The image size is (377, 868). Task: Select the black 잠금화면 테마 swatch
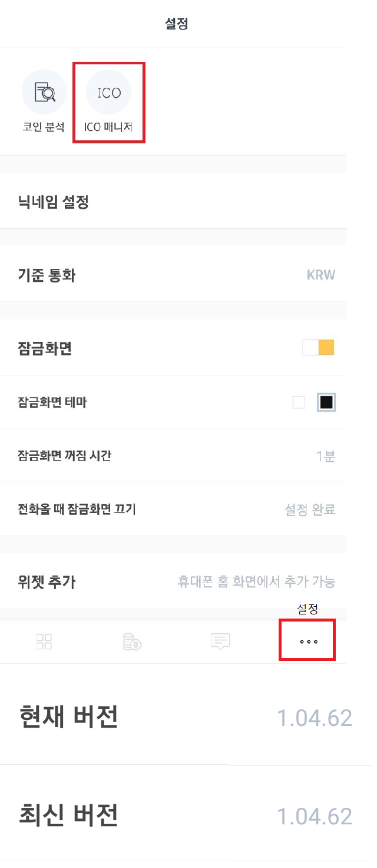pyautogui.click(x=326, y=403)
